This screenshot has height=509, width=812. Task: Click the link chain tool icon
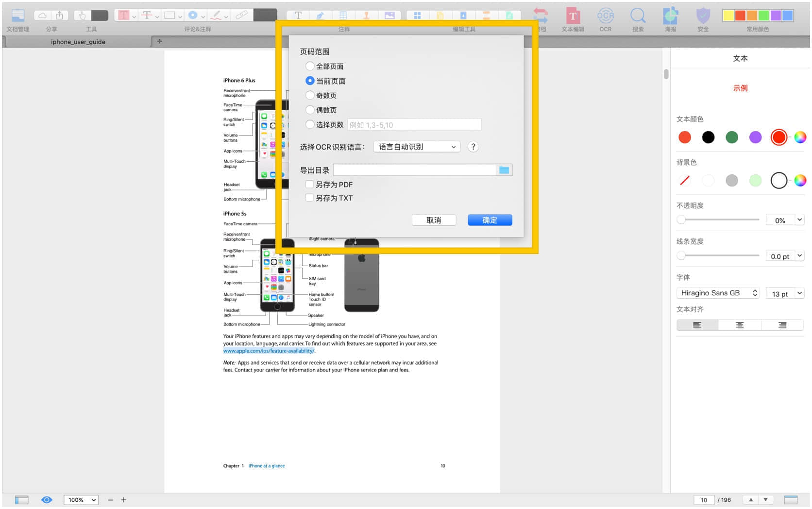click(241, 15)
